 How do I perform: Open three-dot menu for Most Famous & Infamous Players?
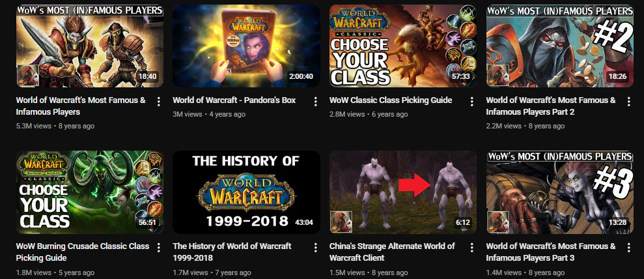click(x=158, y=101)
